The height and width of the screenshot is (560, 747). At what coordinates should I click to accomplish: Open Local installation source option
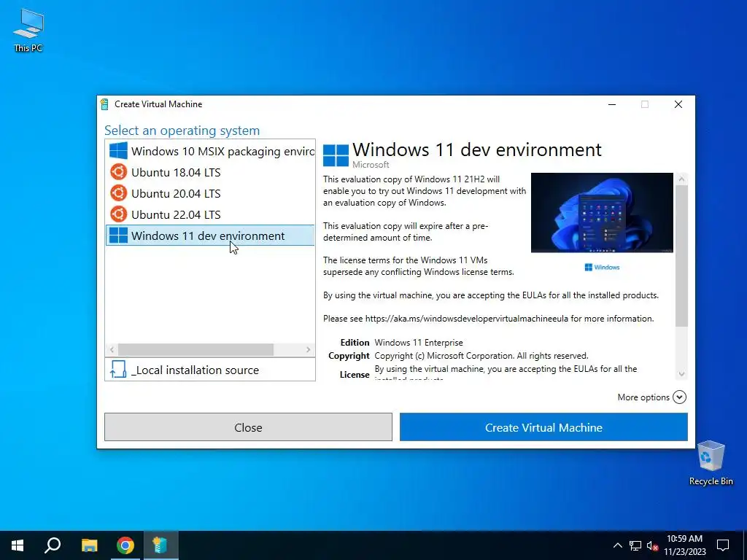pyautogui.click(x=210, y=370)
